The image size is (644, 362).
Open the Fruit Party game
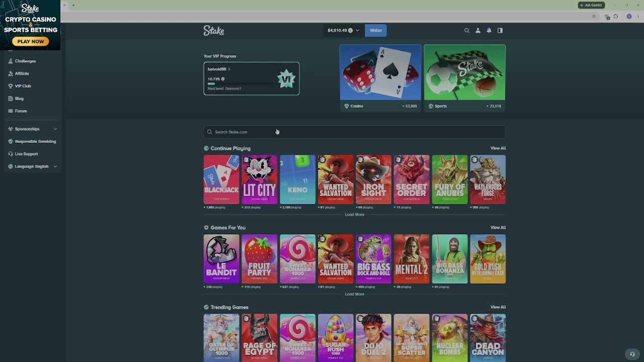(260, 259)
